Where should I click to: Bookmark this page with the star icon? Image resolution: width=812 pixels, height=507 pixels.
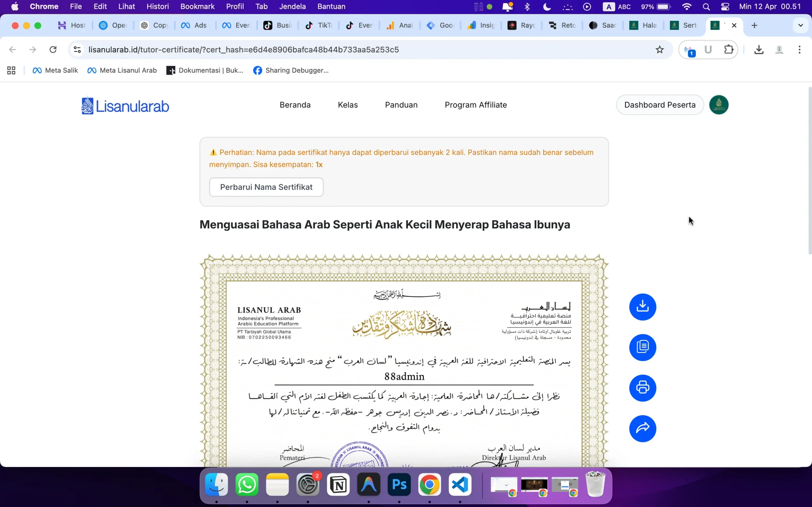click(x=659, y=49)
